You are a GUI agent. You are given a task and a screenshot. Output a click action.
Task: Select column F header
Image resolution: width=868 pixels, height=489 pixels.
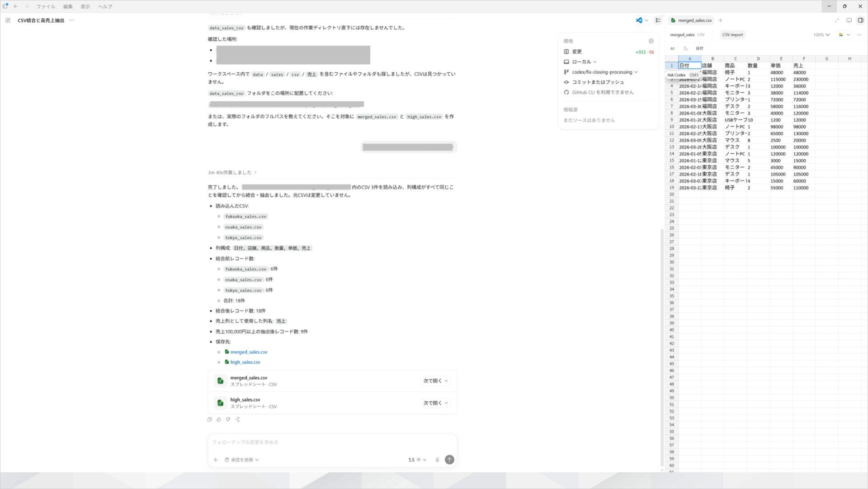click(x=804, y=59)
